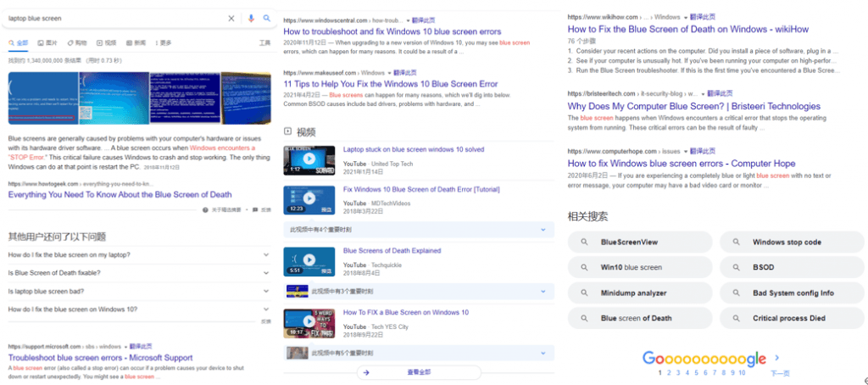Viewport: 868px width, 385px height.
Task: Go to results page 2
Action: point(669,373)
